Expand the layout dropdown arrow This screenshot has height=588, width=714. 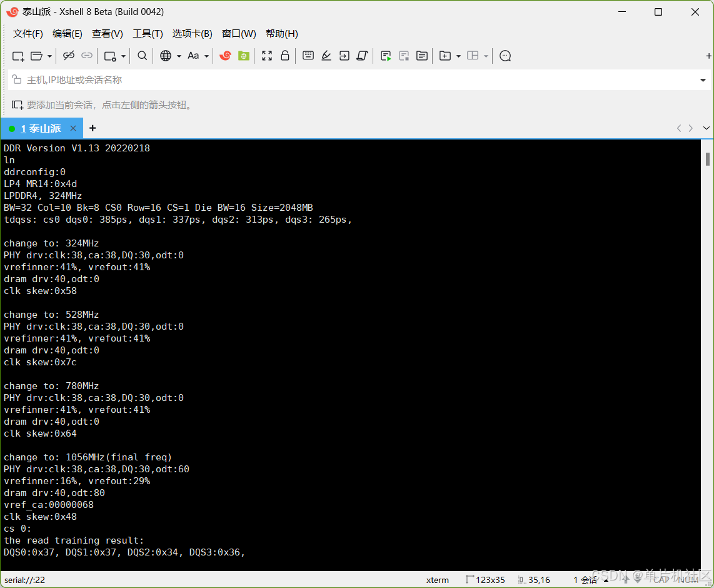pyautogui.click(x=486, y=56)
